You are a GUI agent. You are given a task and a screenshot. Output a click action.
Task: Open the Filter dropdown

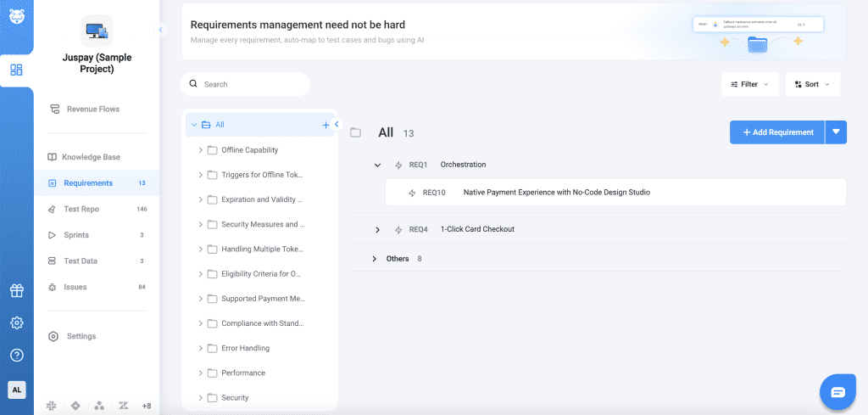[x=750, y=84]
